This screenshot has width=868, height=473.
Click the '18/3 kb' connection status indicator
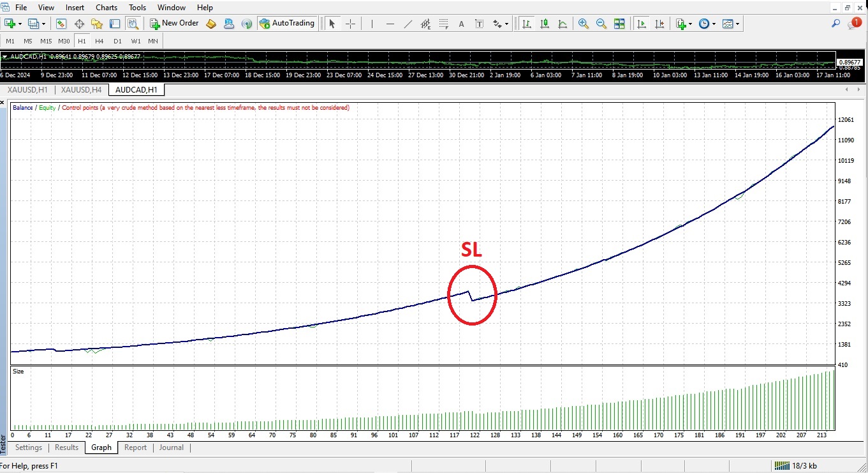pos(795,465)
